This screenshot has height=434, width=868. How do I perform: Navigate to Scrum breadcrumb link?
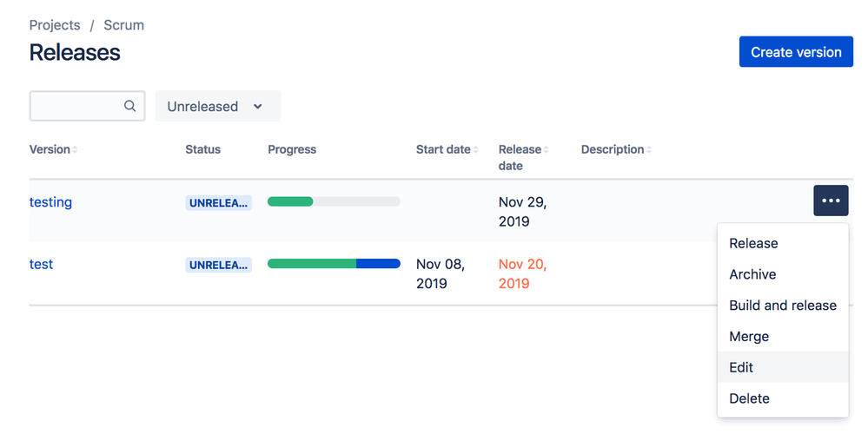coord(123,25)
